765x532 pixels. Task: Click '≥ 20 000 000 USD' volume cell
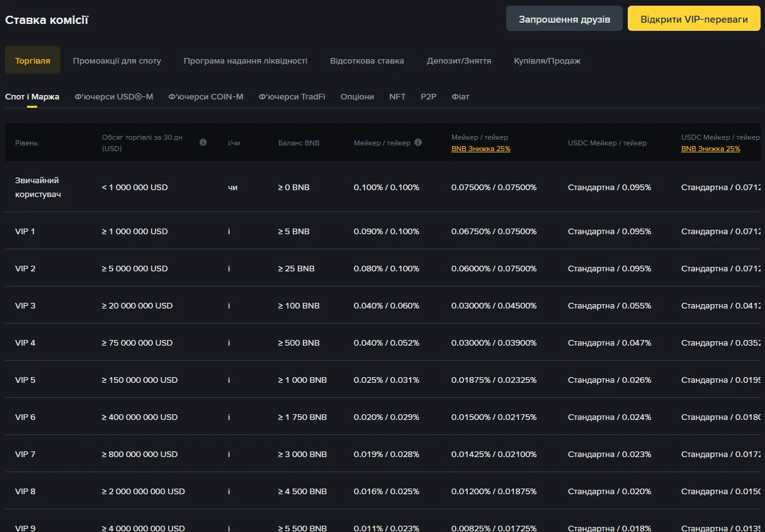click(x=137, y=305)
